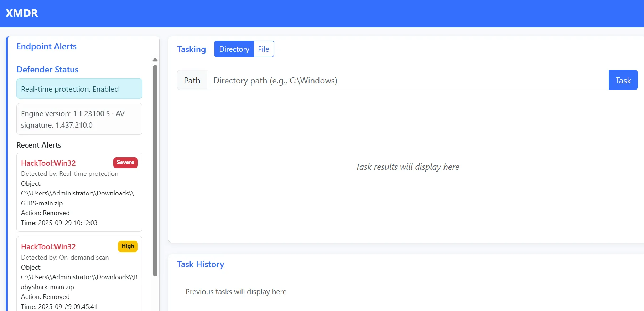The width and height of the screenshot is (644, 311).
Task: Select the Directory tasking mode
Action: tap(234, 49)
